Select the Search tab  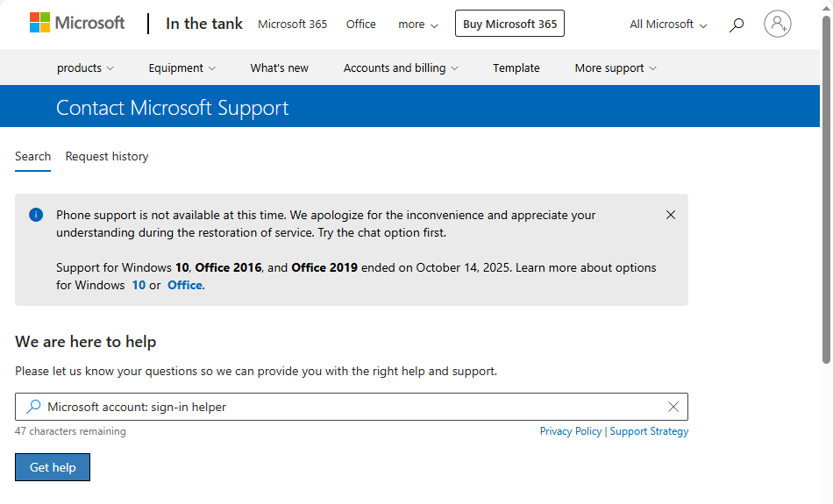[x=33, y=157]
